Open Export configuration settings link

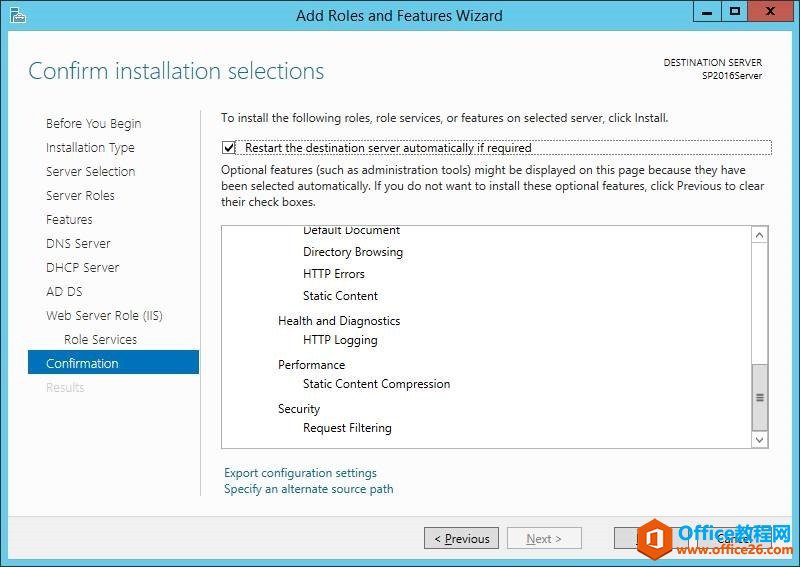(300, 473)
